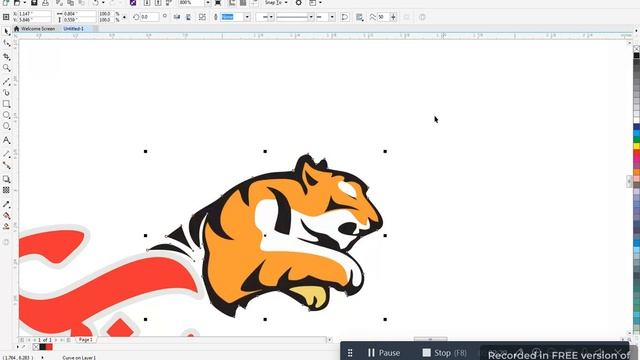Select the Page 1 tab

click(85, 340)
